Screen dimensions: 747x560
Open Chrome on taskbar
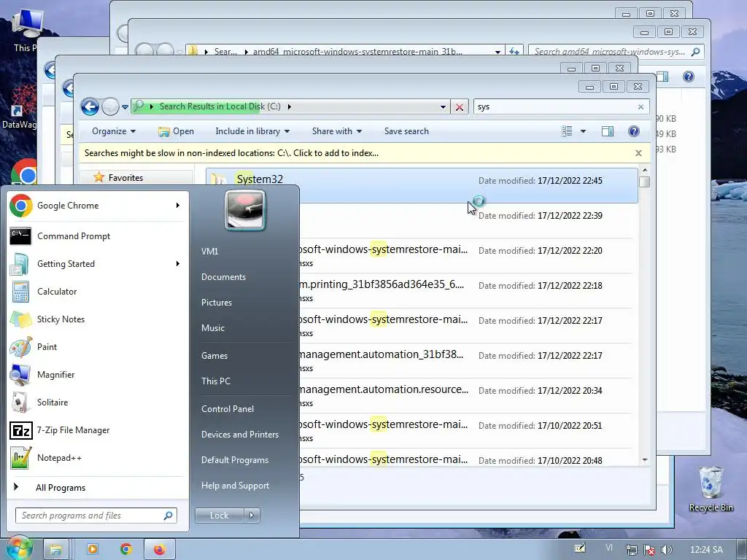pyautogui.click(x=125, y=549)
